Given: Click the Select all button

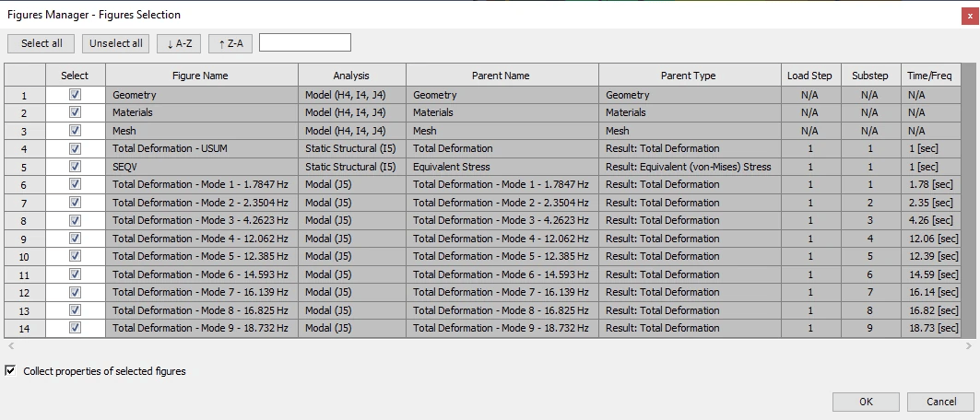Looking at the screenshot, I should [x=41, y=43].
